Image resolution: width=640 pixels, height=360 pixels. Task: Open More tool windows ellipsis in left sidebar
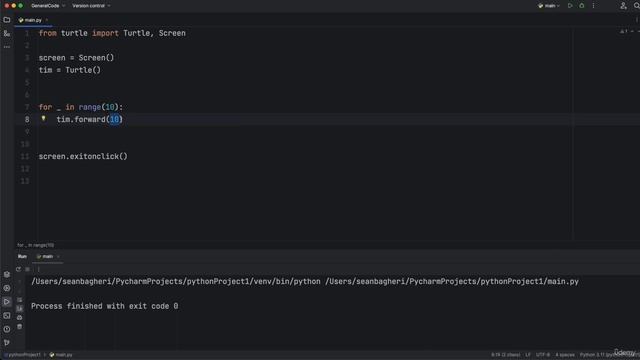pos(7,47)
